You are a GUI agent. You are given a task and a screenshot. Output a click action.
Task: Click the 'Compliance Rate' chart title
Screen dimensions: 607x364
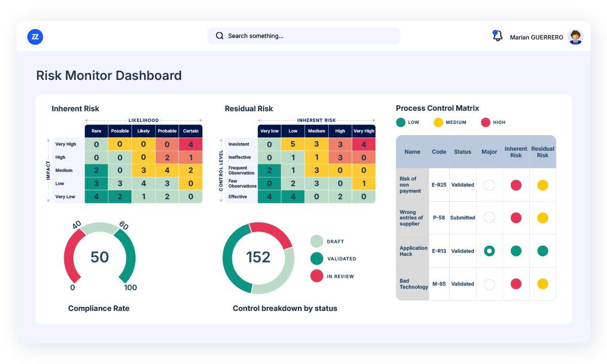pos(99,308)
